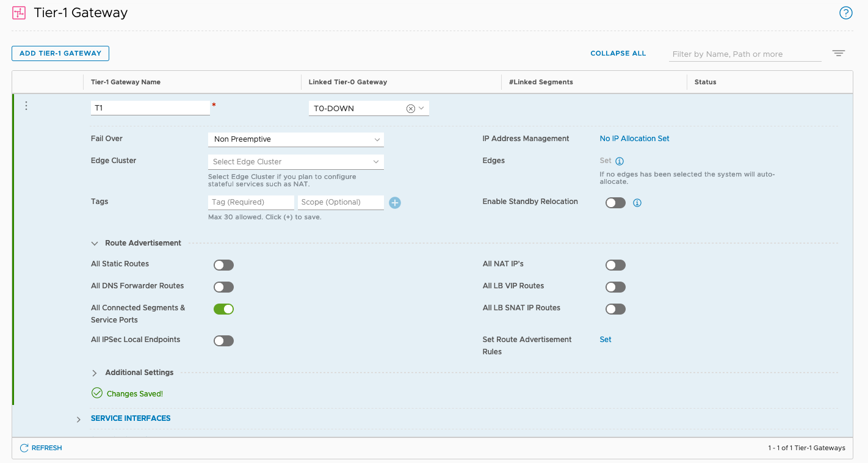Click the Add Tier-1 Gateway button
The image size is (868, 463).
pos(60,53)
